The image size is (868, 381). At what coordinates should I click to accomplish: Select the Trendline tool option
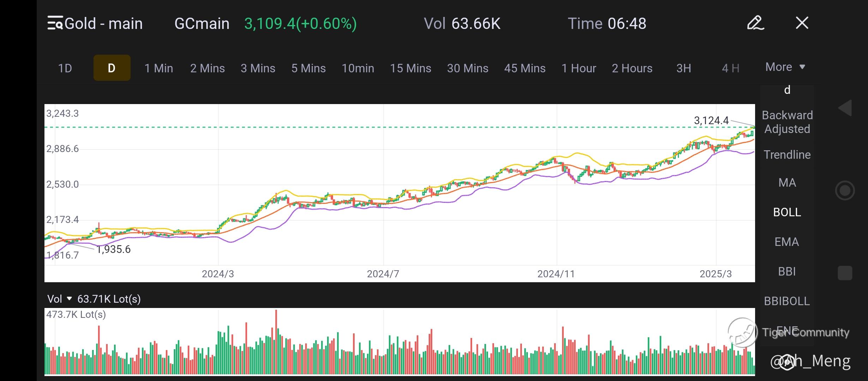[x=787, y=155]
